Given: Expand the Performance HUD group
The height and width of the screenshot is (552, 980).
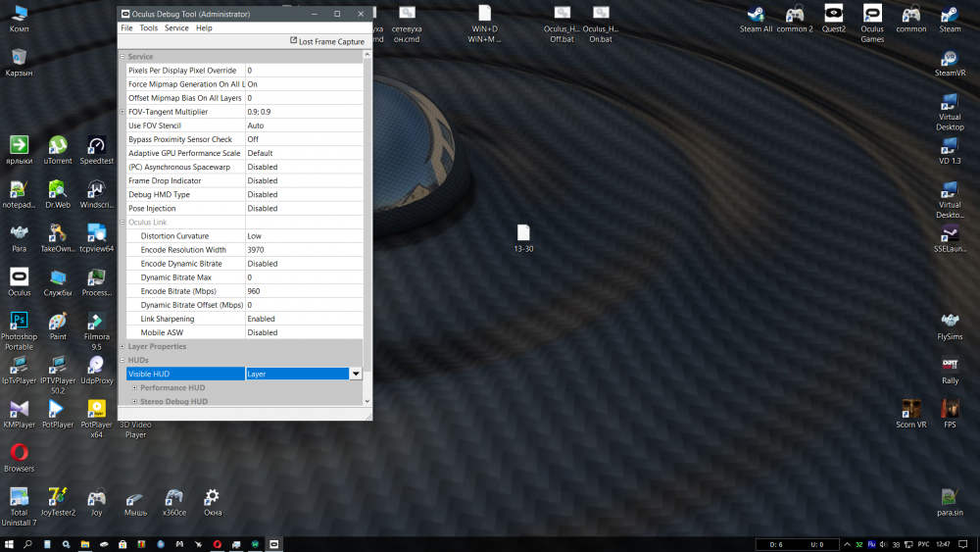Looking at the screenshot, I should click(134, 387).
